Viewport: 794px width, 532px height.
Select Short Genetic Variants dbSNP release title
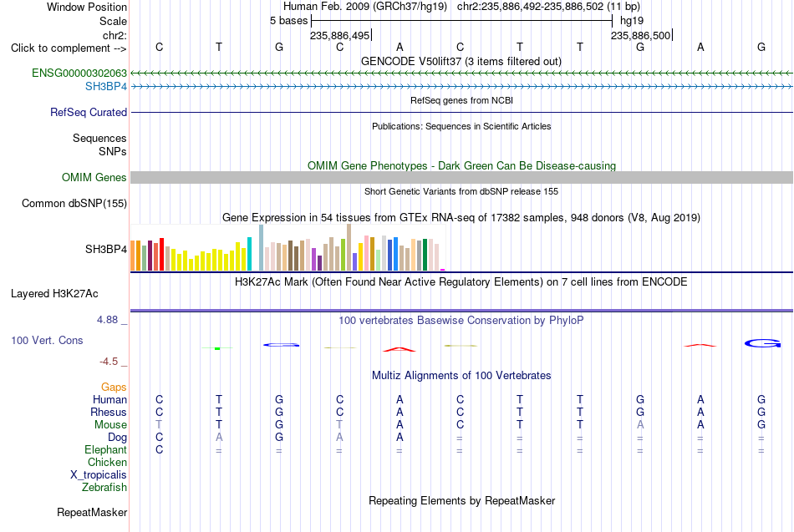461,191
